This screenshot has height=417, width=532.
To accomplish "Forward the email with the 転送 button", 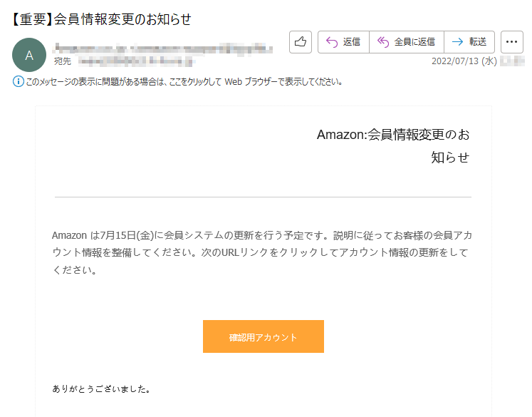I will pos(469,42).
